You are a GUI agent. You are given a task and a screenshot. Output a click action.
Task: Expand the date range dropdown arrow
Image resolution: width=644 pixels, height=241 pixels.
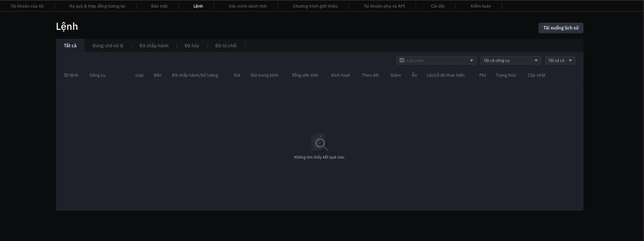tap(472, 61)
